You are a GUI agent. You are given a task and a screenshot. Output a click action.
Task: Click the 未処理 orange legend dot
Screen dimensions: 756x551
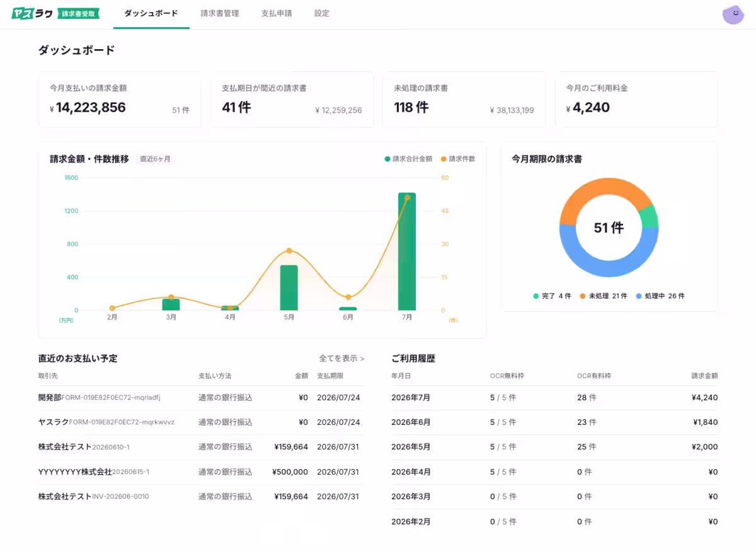(583, 296)
